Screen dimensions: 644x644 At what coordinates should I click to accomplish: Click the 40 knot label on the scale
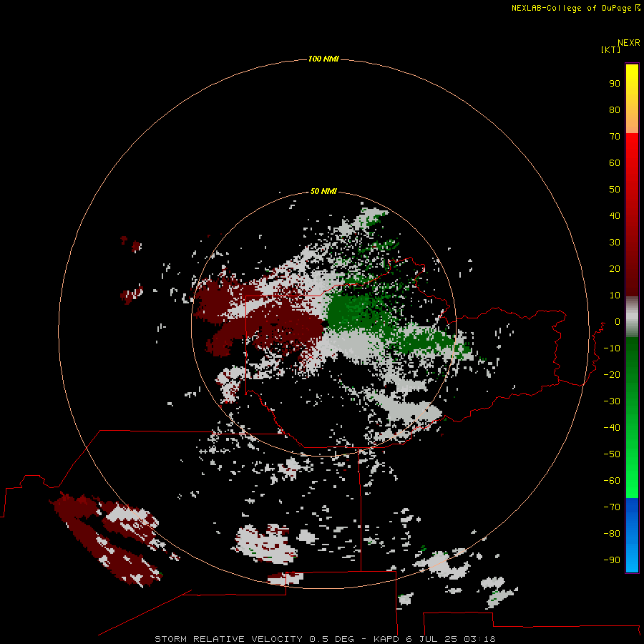pos(615,215)
